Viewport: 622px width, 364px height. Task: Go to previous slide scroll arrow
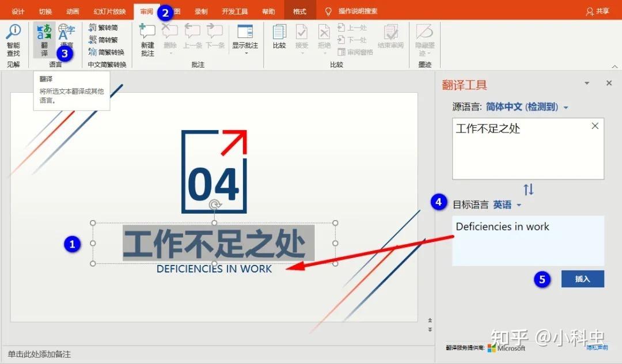[x=430, y=320]
